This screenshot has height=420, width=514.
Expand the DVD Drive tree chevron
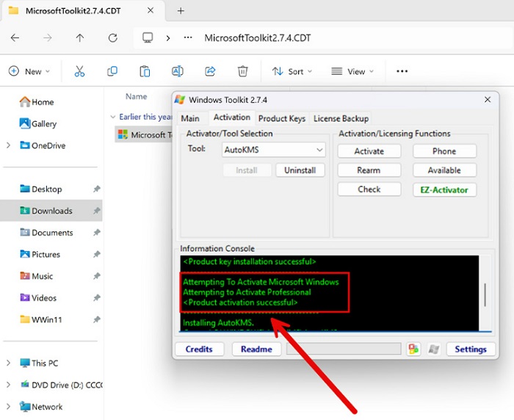click(9, 385)
